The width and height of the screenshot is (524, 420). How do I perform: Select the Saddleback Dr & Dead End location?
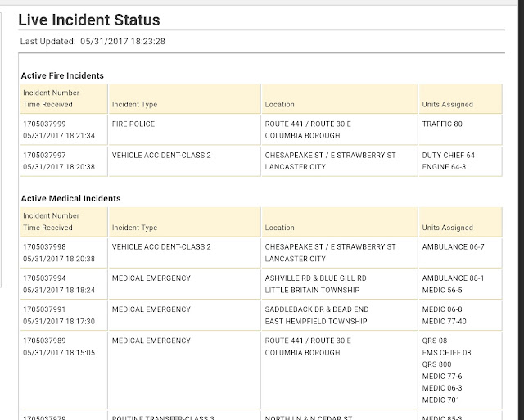pos(318,309)
